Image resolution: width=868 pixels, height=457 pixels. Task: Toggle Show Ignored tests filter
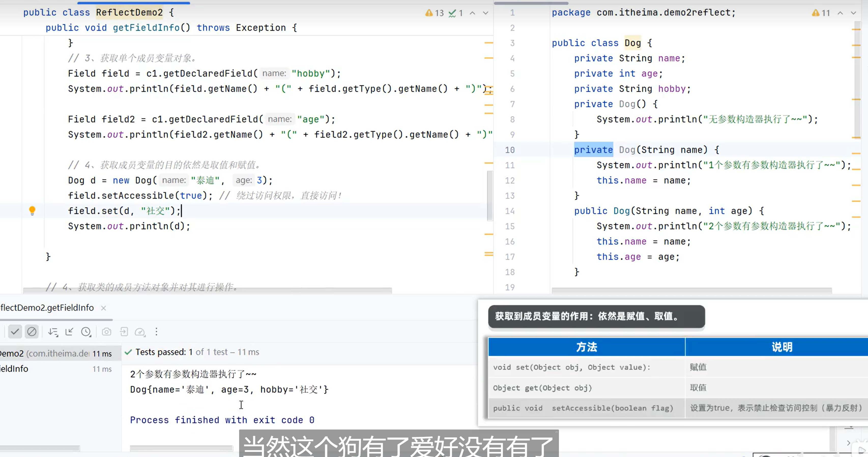click(32, 332)
